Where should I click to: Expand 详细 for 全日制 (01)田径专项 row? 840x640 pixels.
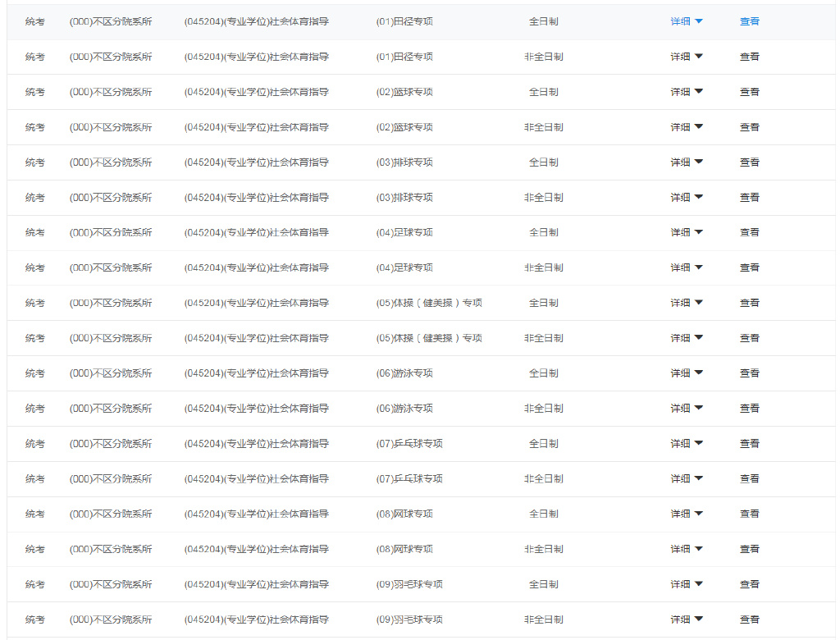coord(687,21)
